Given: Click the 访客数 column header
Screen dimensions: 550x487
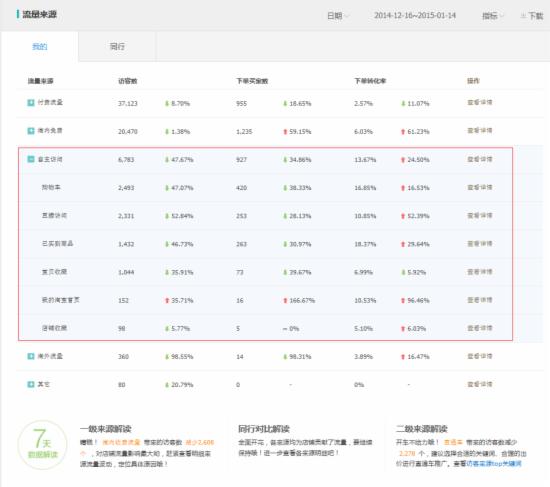Looking at the screenshot, I should click(x=128, y=81).
